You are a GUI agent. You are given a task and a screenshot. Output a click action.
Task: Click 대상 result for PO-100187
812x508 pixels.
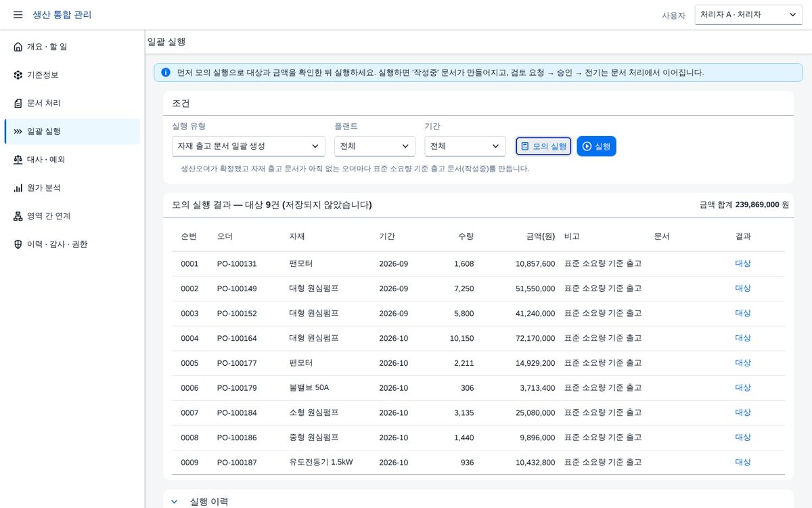[x=743, y=462]
